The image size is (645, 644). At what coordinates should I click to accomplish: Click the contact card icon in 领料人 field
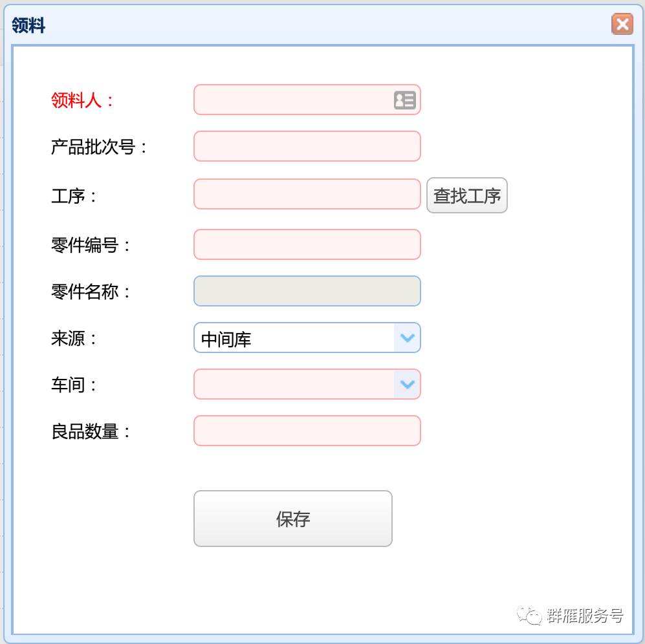pyautogui.click(x=404, y=100)
